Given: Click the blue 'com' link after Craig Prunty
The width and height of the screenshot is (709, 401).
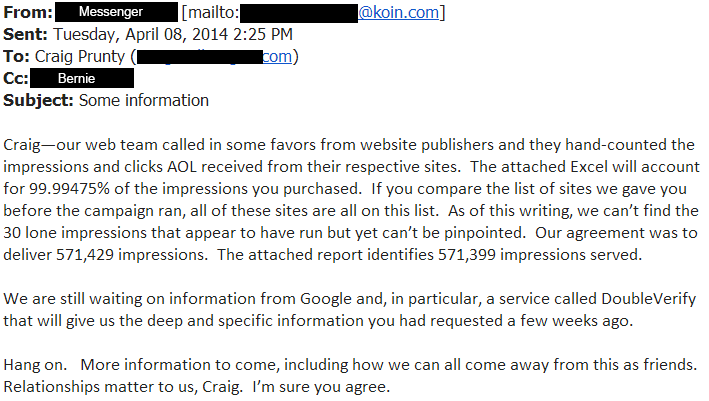Looking at the screenshot, I should pyautogui.click(x=277, y=57).
